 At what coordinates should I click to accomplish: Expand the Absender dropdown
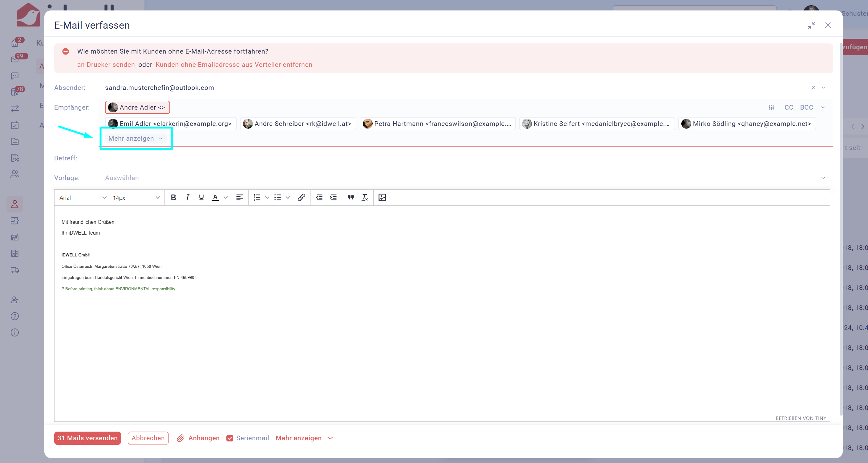(x=823, y=87)
